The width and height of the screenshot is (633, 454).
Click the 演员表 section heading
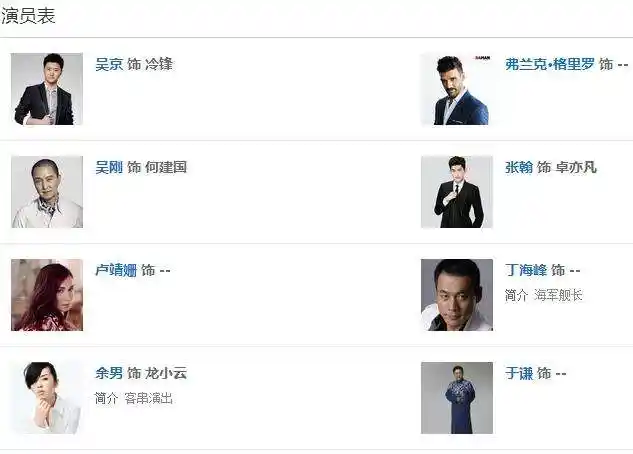click(27, 16)
